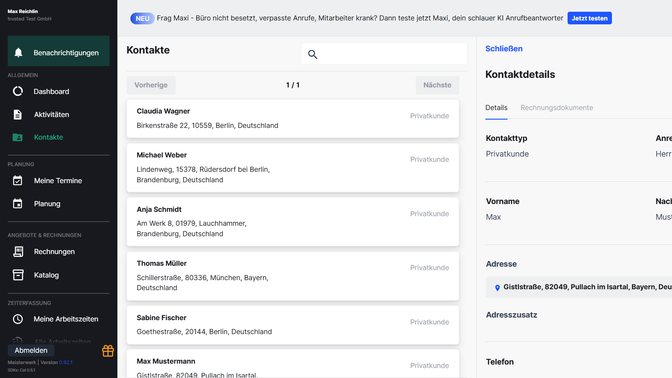The image size is (672, 378).
Task: Click the Abmelden button
Action: coord(31,351)
